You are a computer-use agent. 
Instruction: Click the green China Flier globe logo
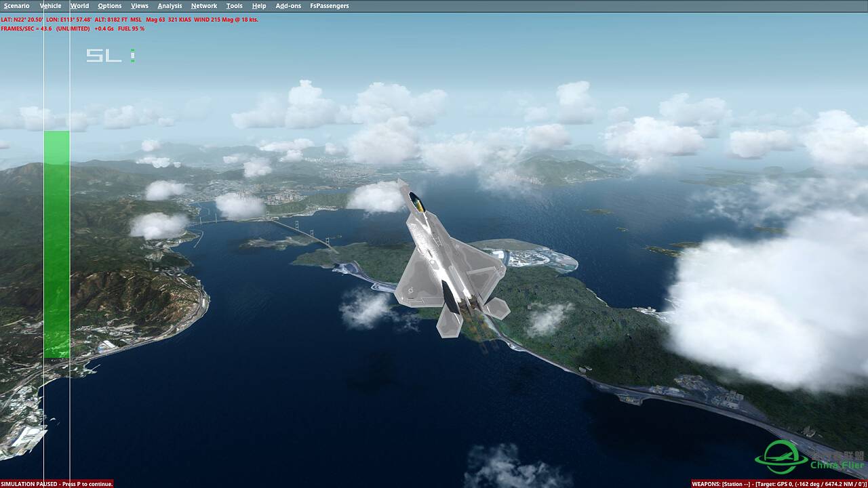click(x=781, y=457)
